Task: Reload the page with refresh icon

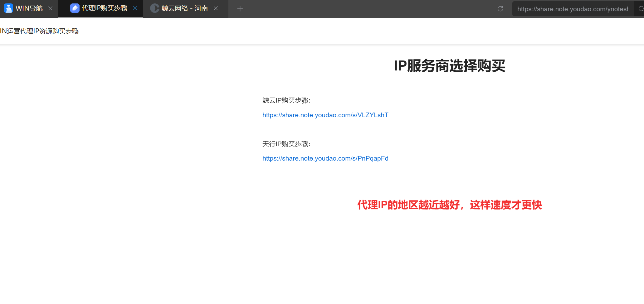Action: coord(500,9)
